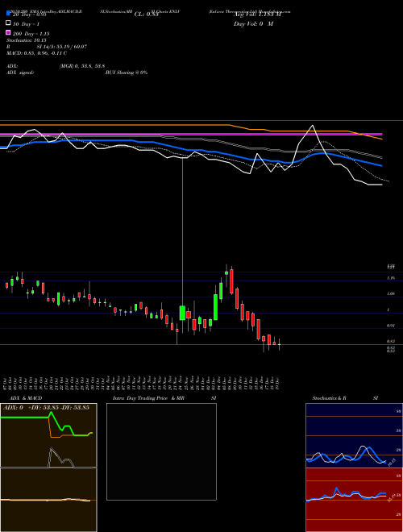Screen dimensions: 403x532
Task: Click the white 50 Day legend swatch
Action: click(8, 23)
